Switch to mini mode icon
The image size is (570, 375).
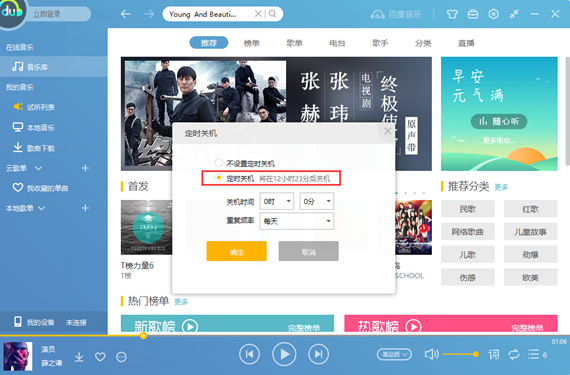point(514,14)
